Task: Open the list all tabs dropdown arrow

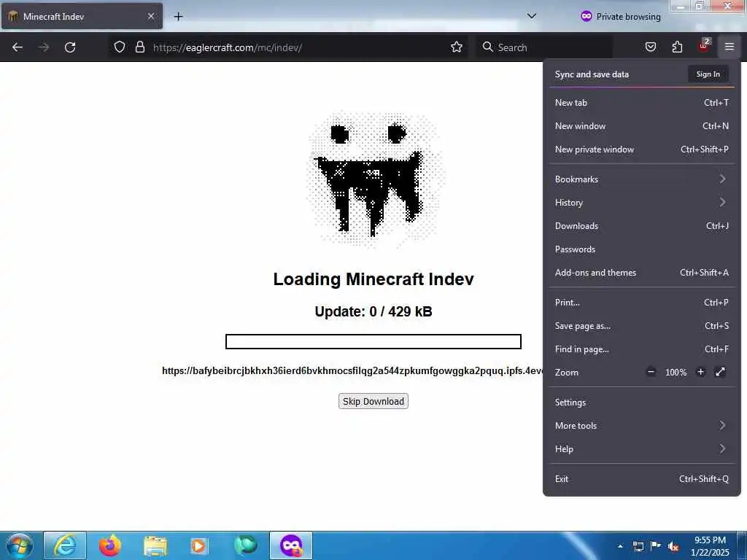Action: point(532,16)
